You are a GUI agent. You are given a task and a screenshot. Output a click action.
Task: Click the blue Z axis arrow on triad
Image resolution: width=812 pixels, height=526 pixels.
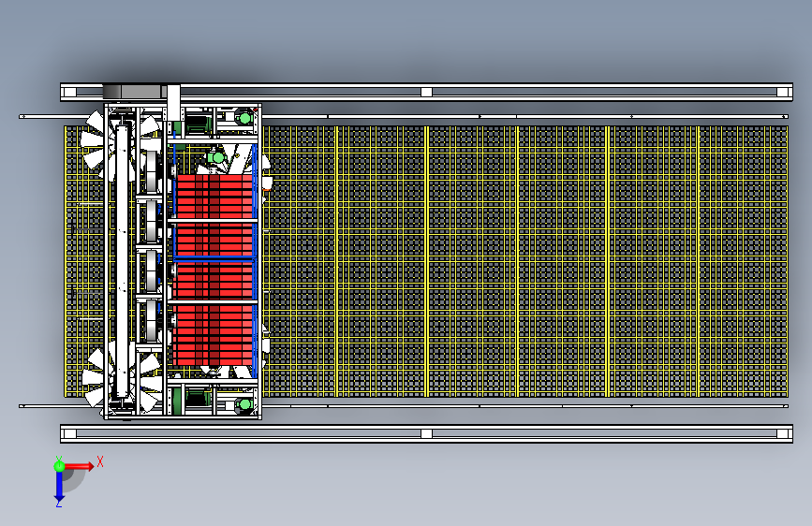(x=59, y=487)
